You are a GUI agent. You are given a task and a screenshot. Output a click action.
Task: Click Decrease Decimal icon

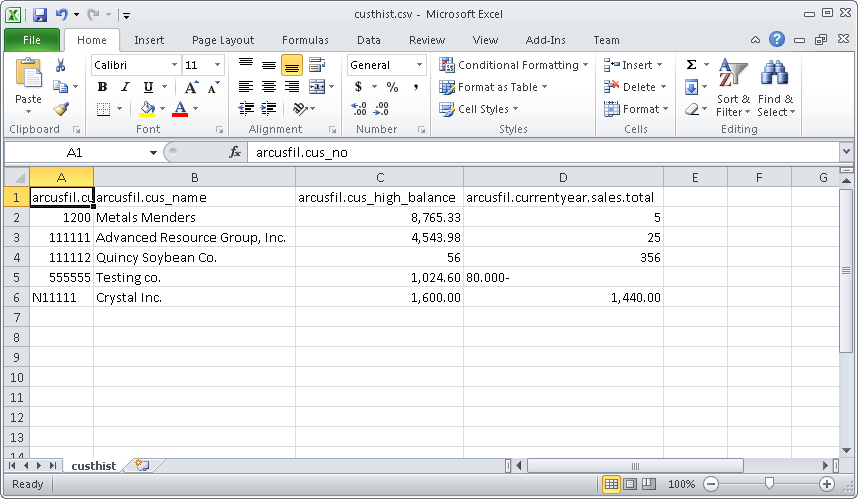pyautogui.click(x=381, y=109)
